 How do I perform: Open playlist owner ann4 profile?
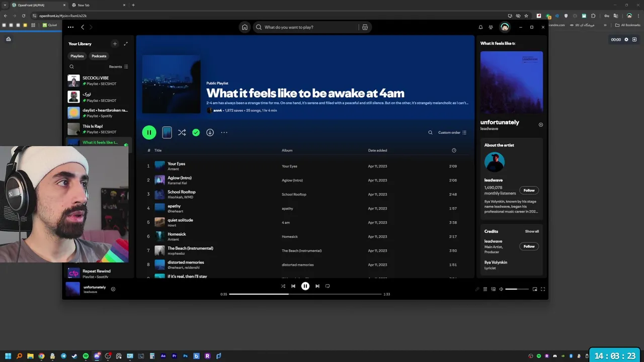[x=217, y=110]
